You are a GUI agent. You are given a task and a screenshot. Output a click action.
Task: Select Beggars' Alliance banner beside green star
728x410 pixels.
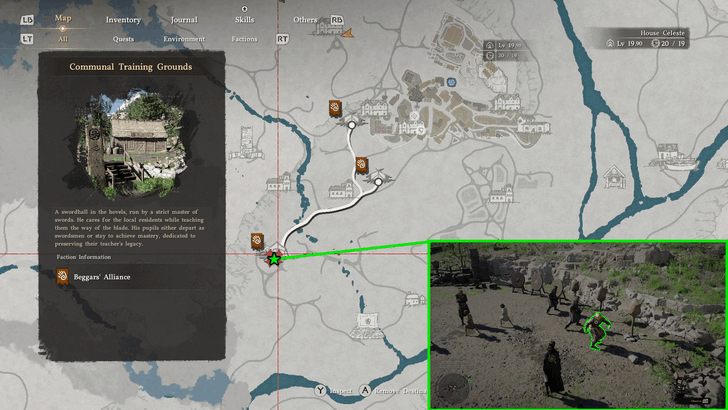pos(257,241)
